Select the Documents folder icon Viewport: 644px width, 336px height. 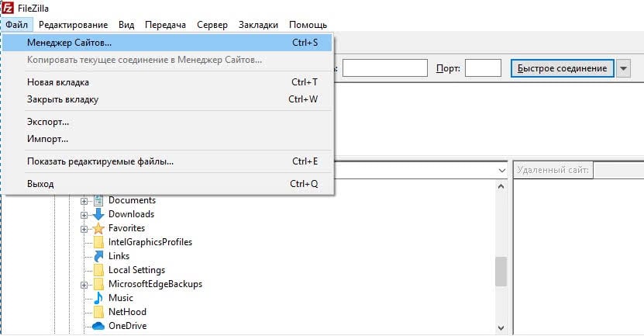[x=98, y=201]
